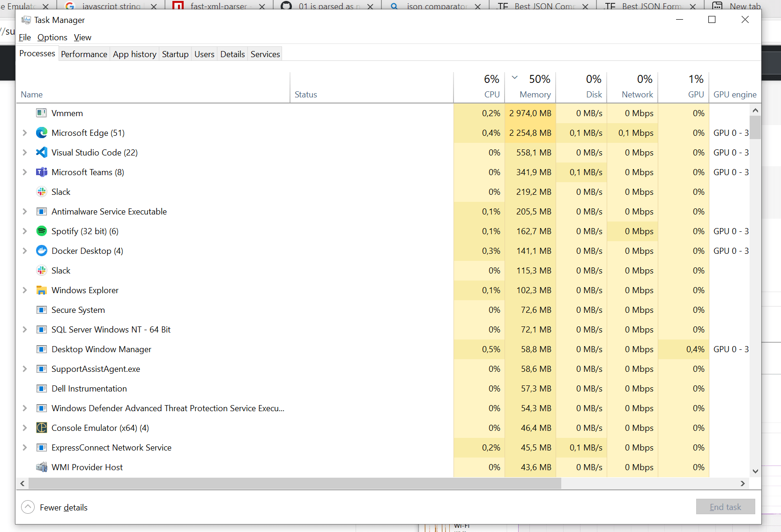This screenshot has height=532, width=781.
Task: Click the GPU engine column header
Action: point(735,88)
